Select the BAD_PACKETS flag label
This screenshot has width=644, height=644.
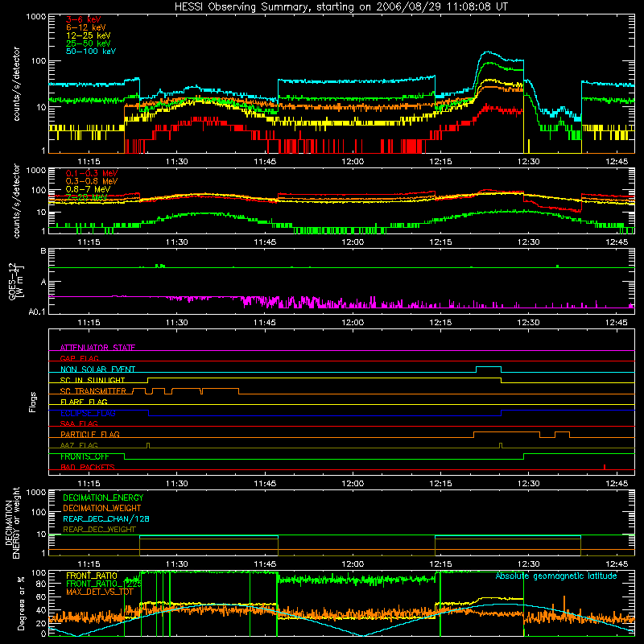[x=88, y=467]
